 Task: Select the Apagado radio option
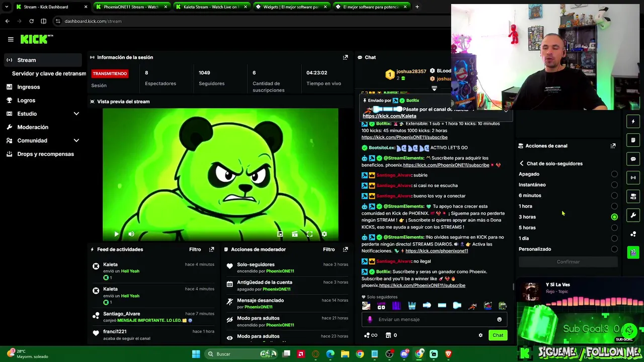(614, 174)
